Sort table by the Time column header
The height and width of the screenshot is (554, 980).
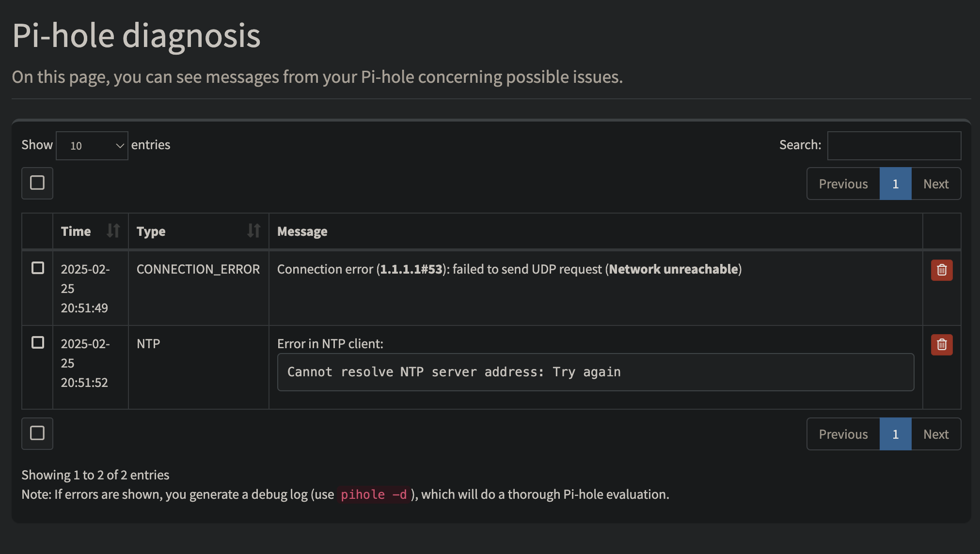76,231
